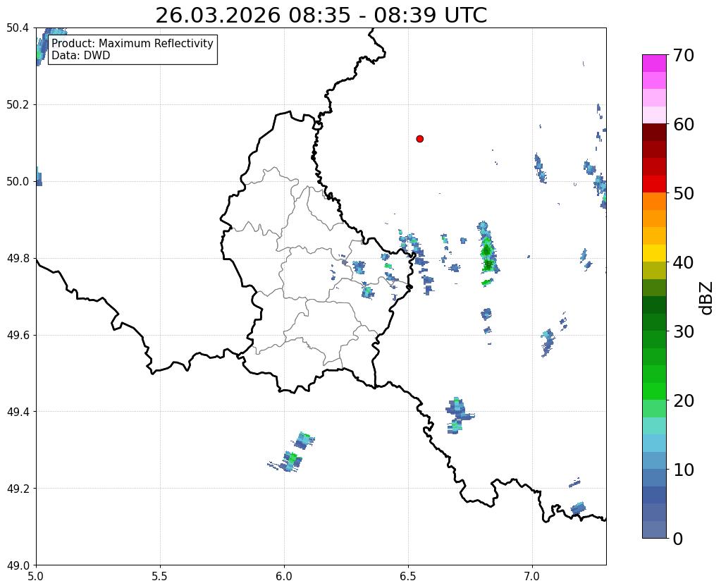Click the dBZ colorbar axis label
This screenshot has width=721, height=588.
(707, 298)
